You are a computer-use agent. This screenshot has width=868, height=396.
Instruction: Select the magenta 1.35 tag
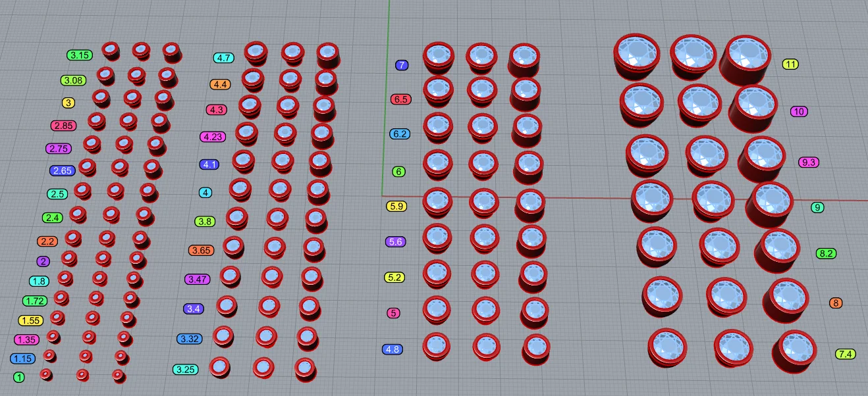(27, 339)
